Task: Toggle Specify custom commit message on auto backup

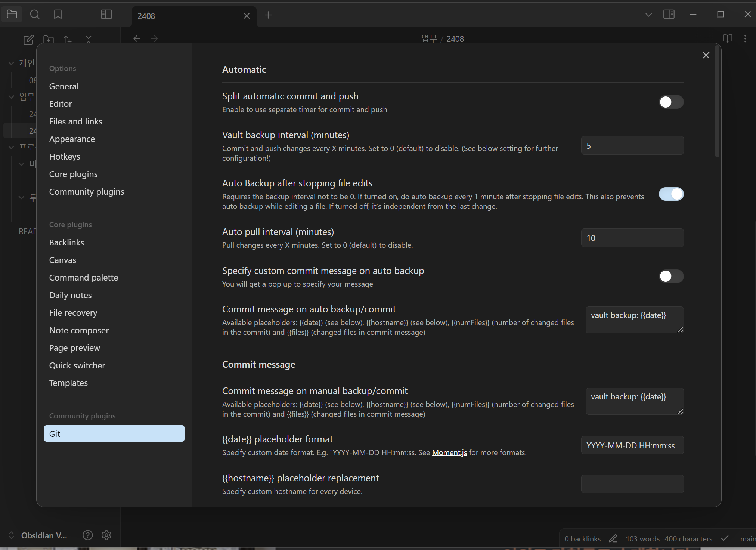Action: click(x=671, y=276)
